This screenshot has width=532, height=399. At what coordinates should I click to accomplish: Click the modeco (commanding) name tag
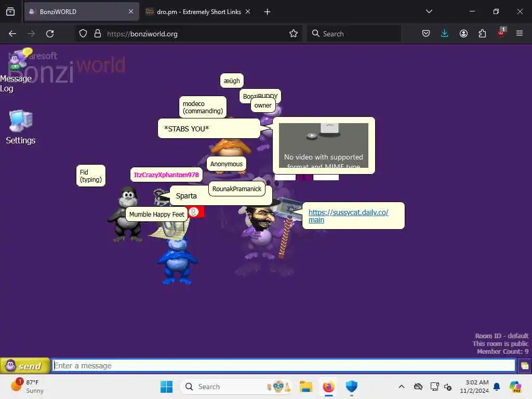203,107
